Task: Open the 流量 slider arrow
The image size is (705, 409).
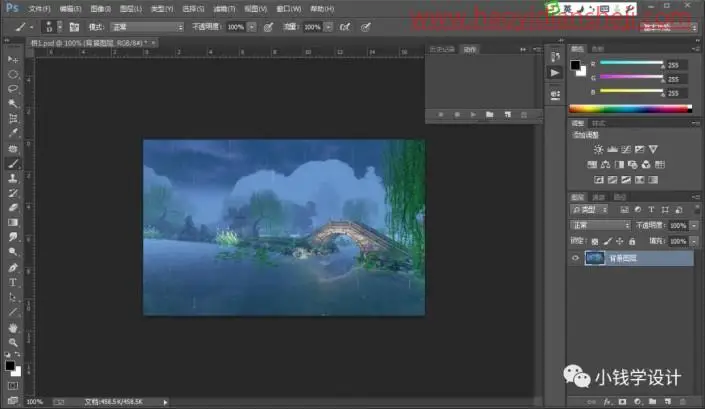Action: click(329, 27)
